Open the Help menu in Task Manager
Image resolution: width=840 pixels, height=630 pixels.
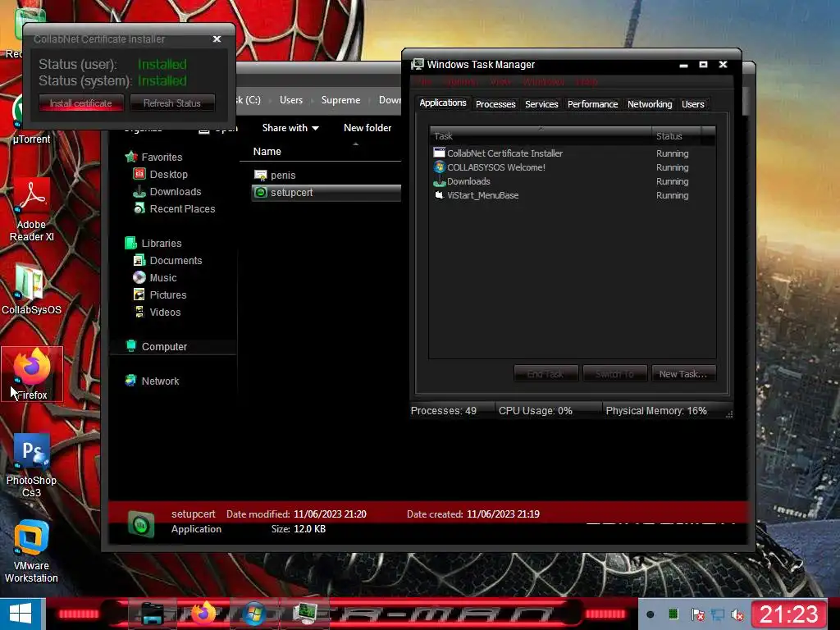(587, 81)
